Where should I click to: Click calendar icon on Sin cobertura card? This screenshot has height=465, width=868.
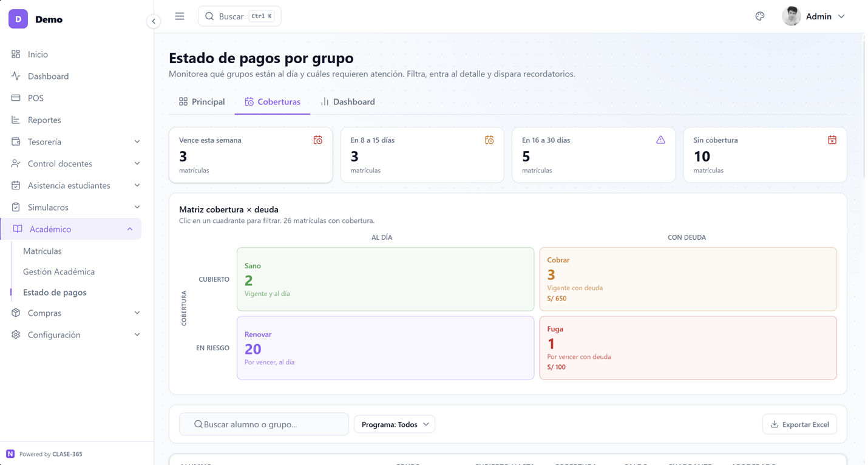(x=832, y=140)
